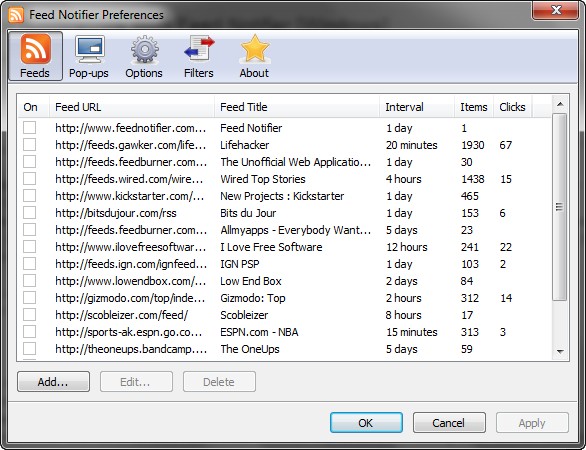Check the IGN PSP feed

[x=30, y=263]
